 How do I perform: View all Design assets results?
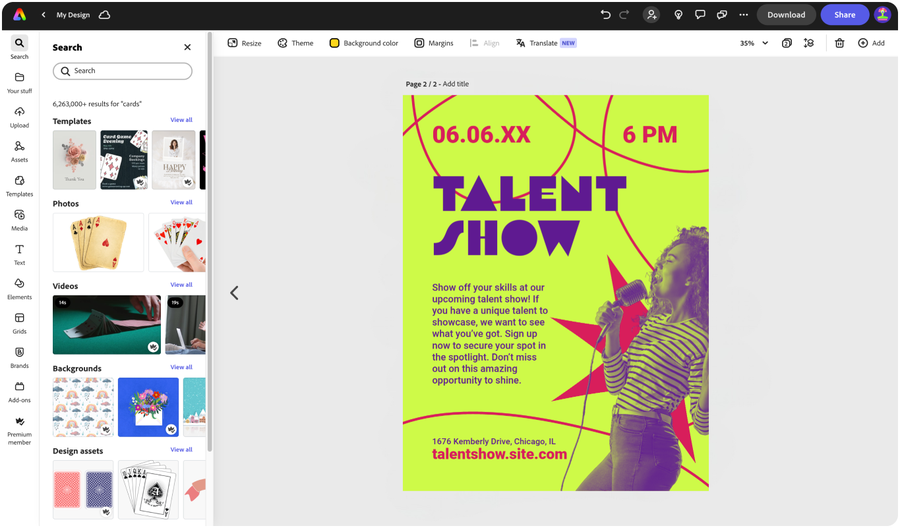pos(181,450)
